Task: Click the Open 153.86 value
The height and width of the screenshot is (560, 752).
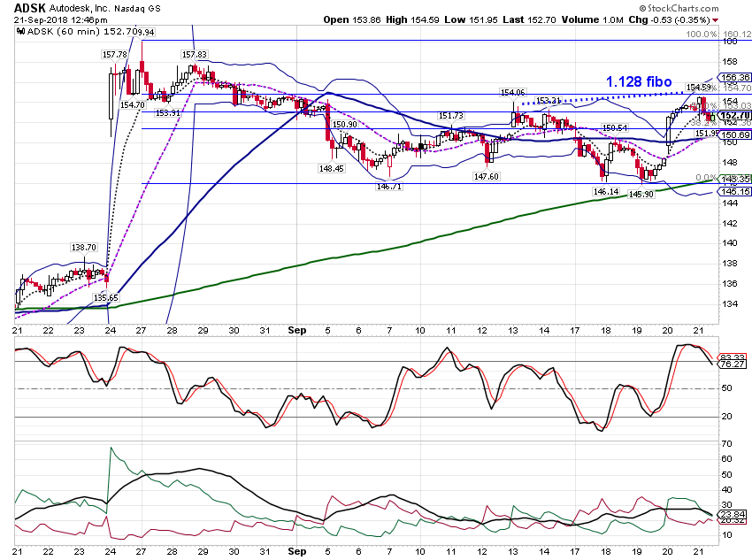Action: 352,19
